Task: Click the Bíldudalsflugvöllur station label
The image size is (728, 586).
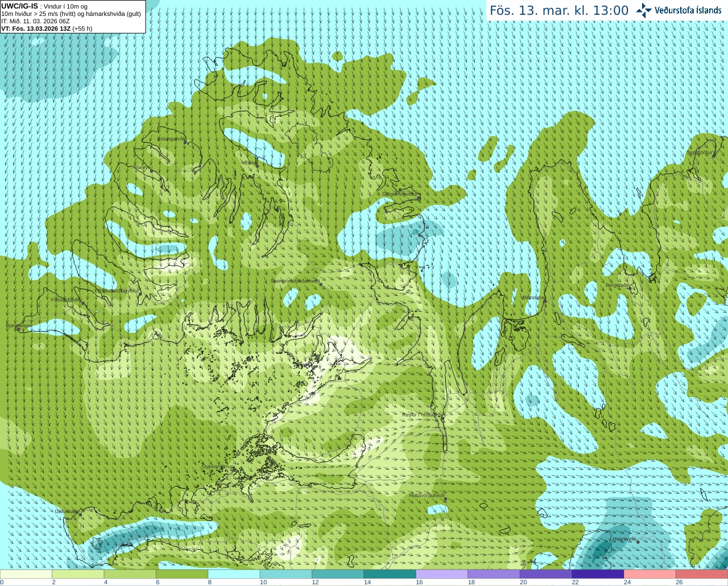Action: [119, 291]
